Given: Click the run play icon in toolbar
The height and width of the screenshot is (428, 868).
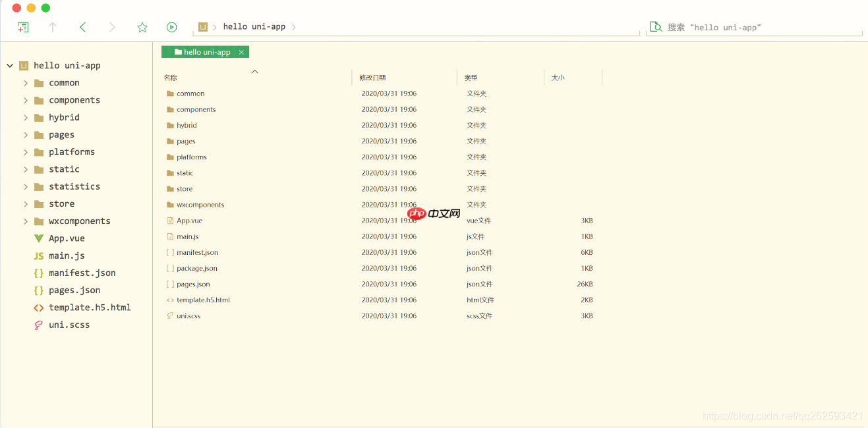Looking at the screenshot, I should point(171,27).
